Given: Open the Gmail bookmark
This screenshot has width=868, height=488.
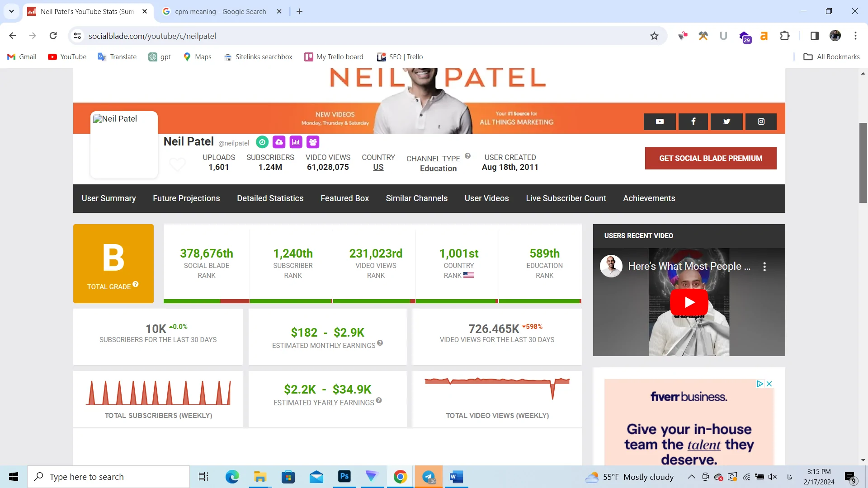Looking at the screenshot, I should 22,57.
